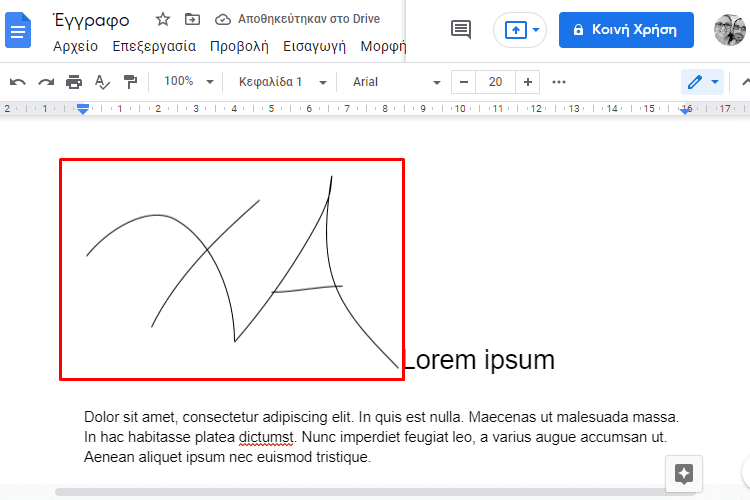Click the Lorem ipsum heading
Screen dimensions: 750x500
(479, 359)
